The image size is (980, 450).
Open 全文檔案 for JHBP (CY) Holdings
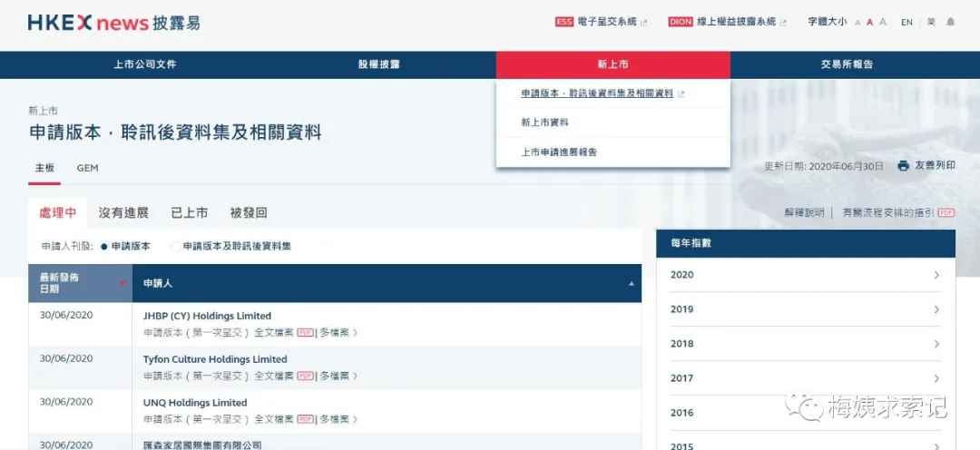274,332
